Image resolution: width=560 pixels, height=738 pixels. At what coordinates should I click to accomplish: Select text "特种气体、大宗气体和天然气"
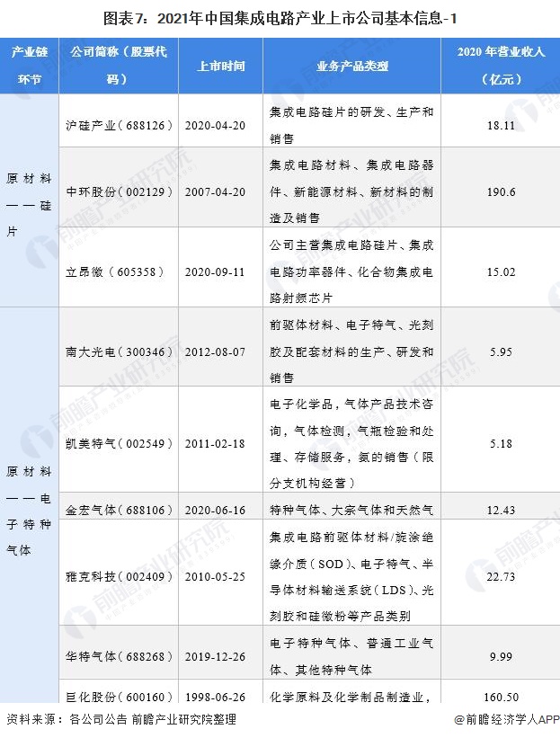(351, 511)
